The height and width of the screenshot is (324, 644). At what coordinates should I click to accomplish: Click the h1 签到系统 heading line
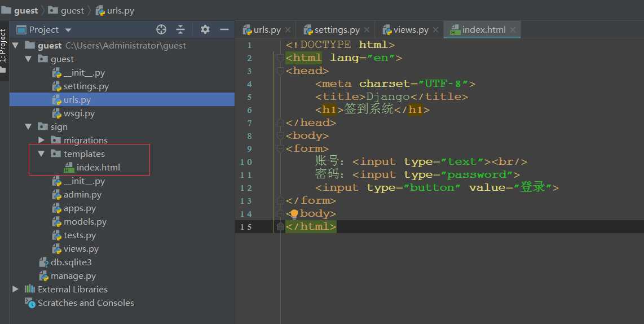(x=372, y=110)
